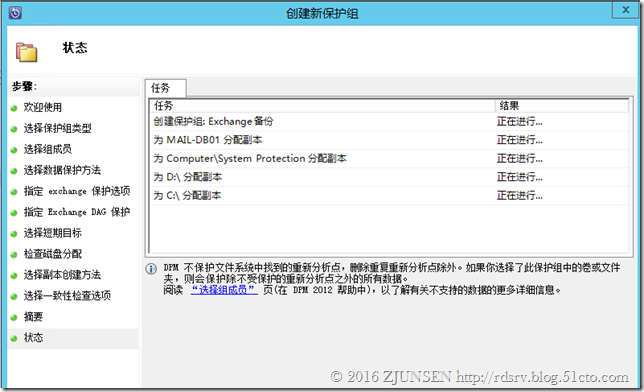The width and height of the screenshot is (644, 392).
Task: Select the 指定 Exchange DAG 保护 step
Action: pos(77,212)
